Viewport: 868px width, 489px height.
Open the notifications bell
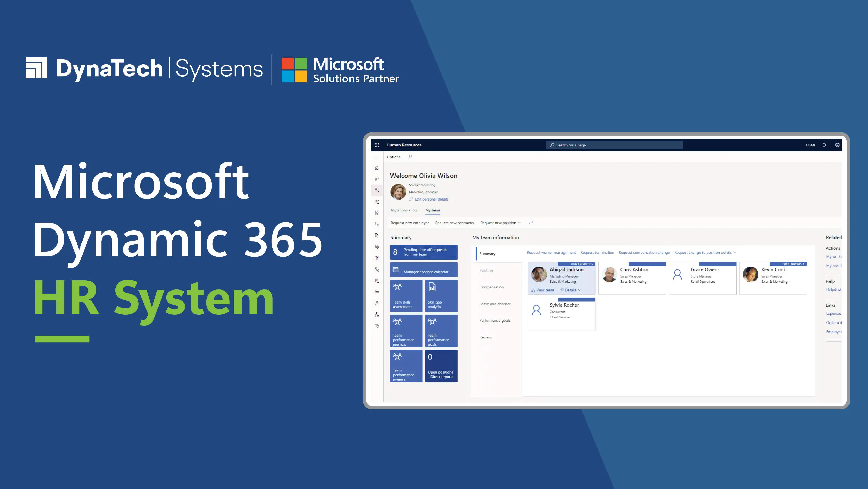[x=825, y=145]
